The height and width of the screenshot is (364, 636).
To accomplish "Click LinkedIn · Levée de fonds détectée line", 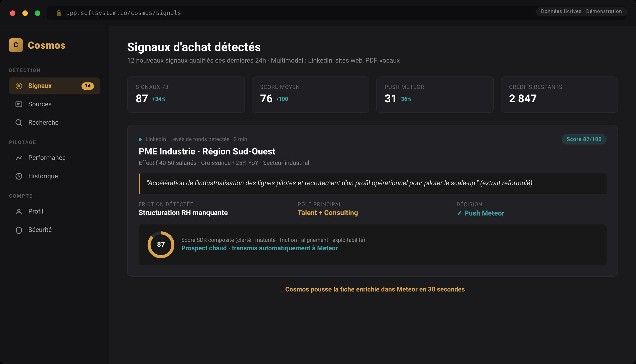I will pos(196,139).
